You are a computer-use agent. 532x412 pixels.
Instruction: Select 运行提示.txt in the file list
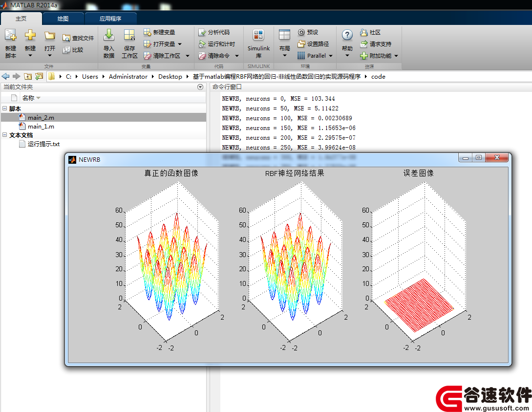pyautogui.click(x=104, y=144)
